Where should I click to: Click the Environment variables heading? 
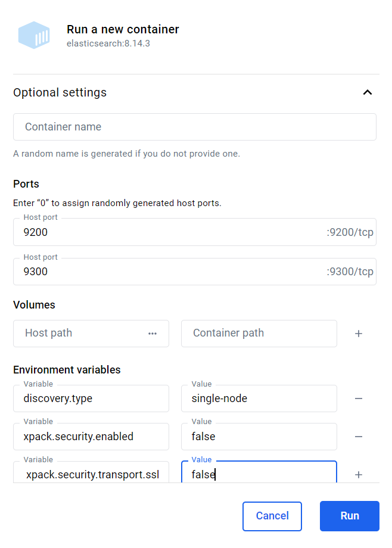pyautogui.click(x=67, y=370)
